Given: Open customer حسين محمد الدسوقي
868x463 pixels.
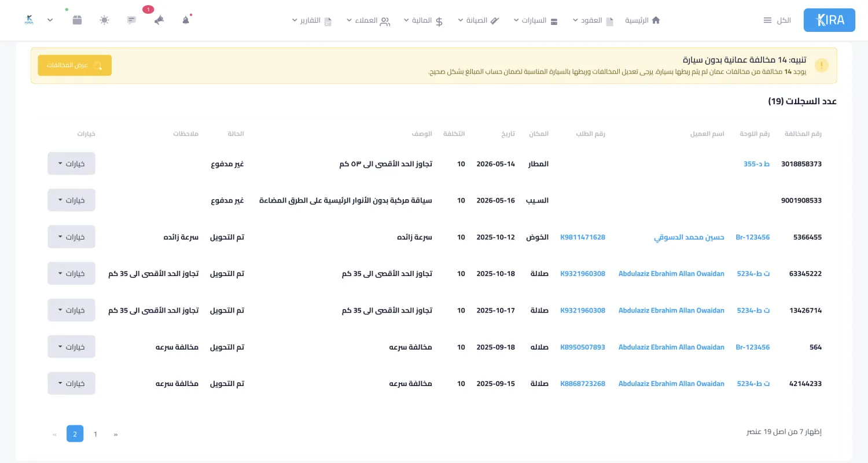Looking at the screenshot, I should [x=689, y=237].
